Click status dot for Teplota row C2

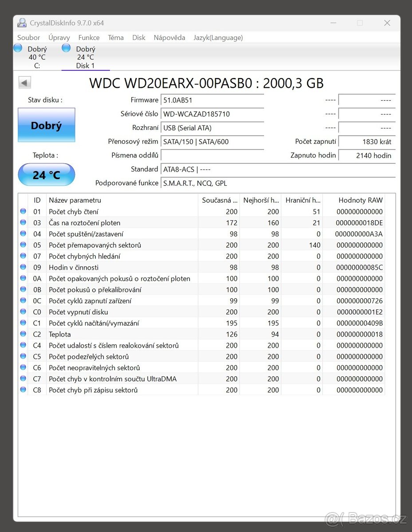pos(23,334)
